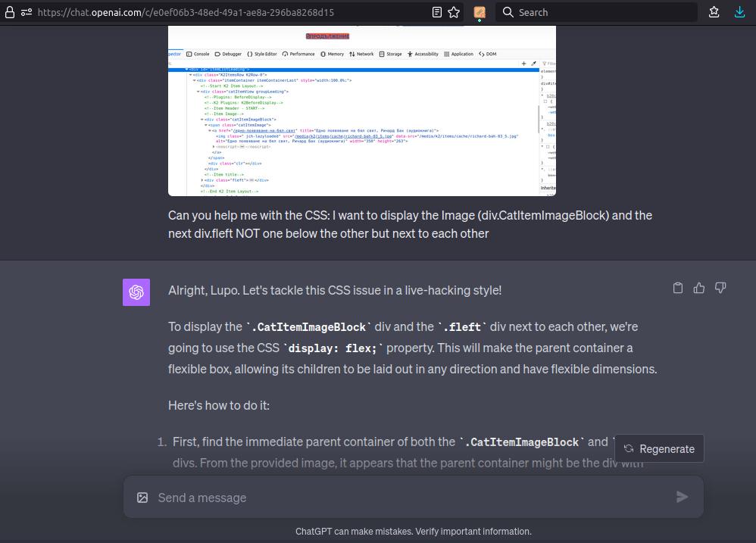756x543 pixels.
Task: Open the downloads panel arrow
Action: coord(740,12)
